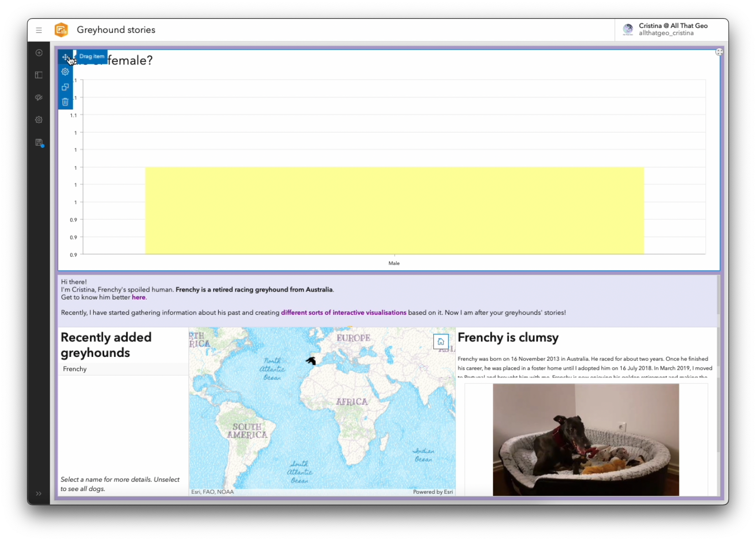Open 'different sorts of interactive visualisations' link
Screen dimensions: 756x541
(x=343, y=312)
